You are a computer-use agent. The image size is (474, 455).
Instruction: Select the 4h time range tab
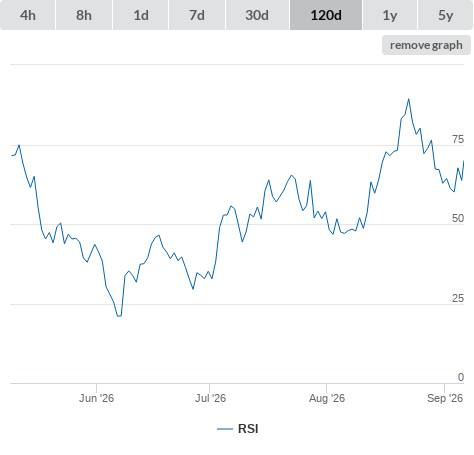click(28, 15)
